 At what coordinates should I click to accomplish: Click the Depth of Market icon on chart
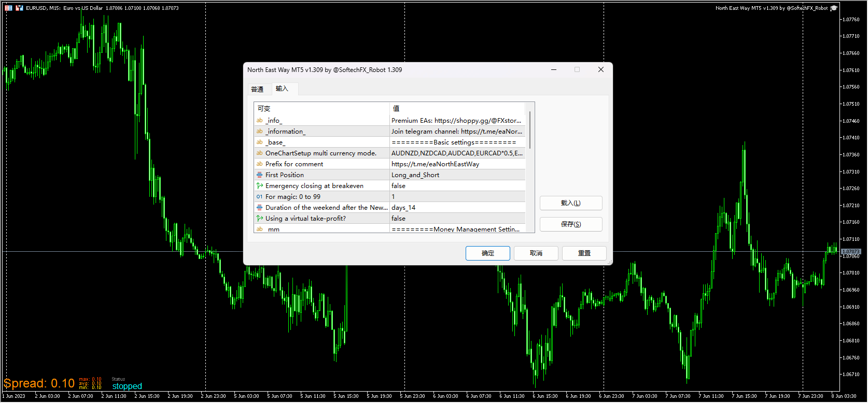click(x=9, y=8)
